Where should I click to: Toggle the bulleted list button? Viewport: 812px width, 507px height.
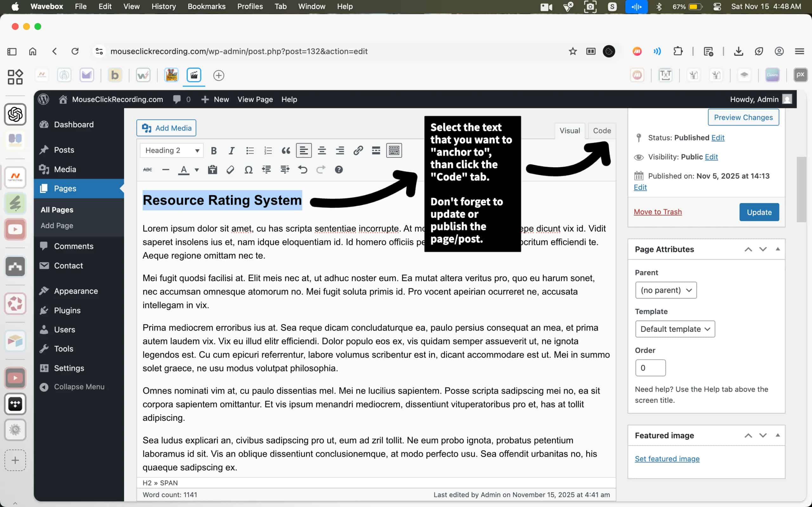point(250,151)
